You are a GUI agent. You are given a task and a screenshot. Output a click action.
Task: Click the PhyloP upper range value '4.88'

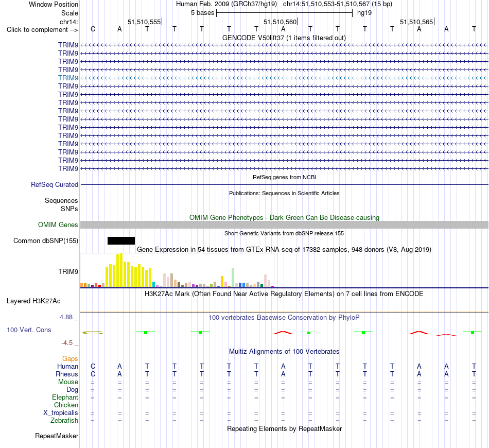pyautogui.click(x=66, y=317)
